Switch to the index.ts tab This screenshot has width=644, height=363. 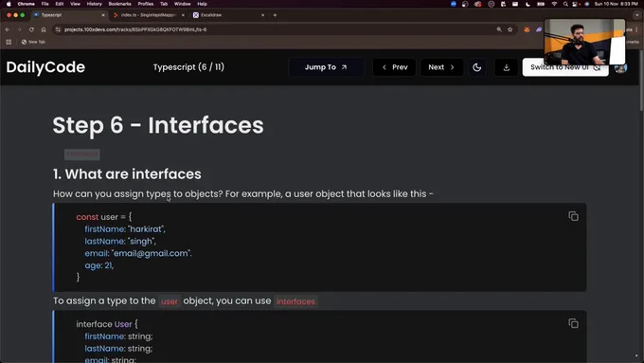click(x=148, y=15)
